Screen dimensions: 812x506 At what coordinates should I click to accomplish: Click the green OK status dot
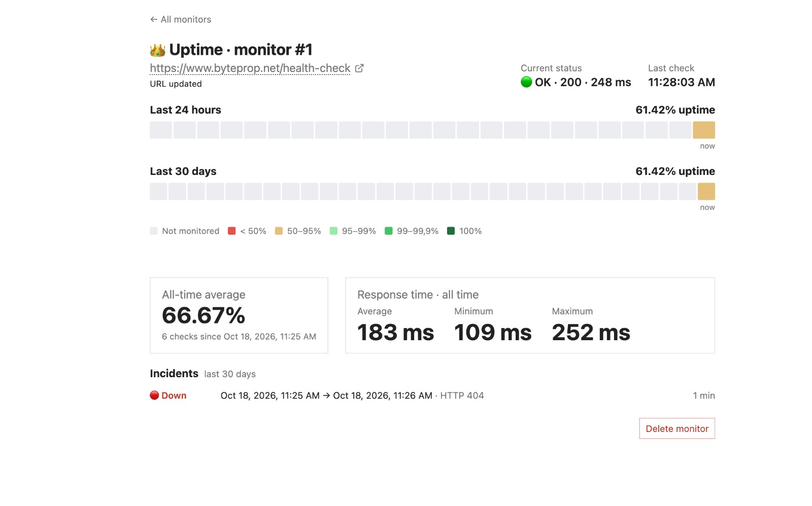[526, 82]
